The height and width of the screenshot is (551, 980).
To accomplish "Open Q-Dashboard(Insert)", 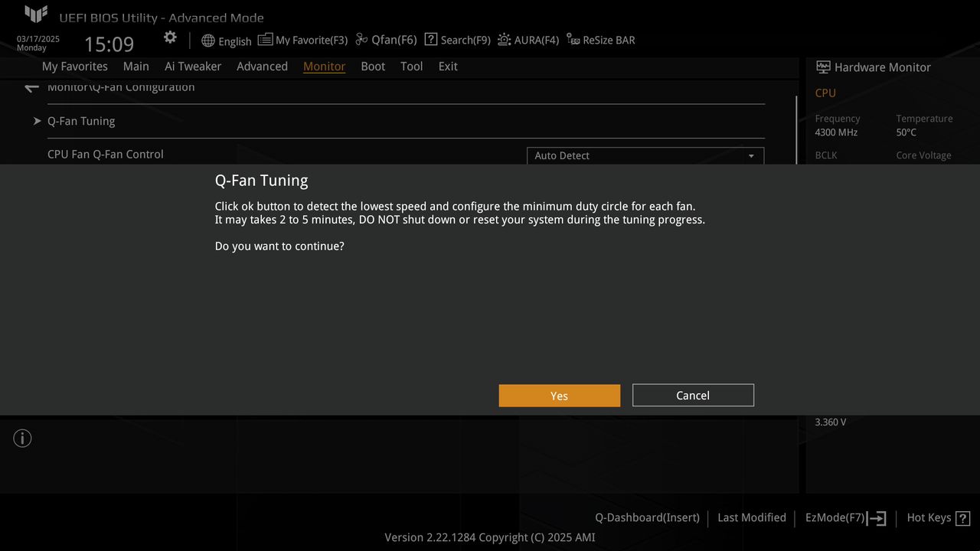I will coord(647,518).
